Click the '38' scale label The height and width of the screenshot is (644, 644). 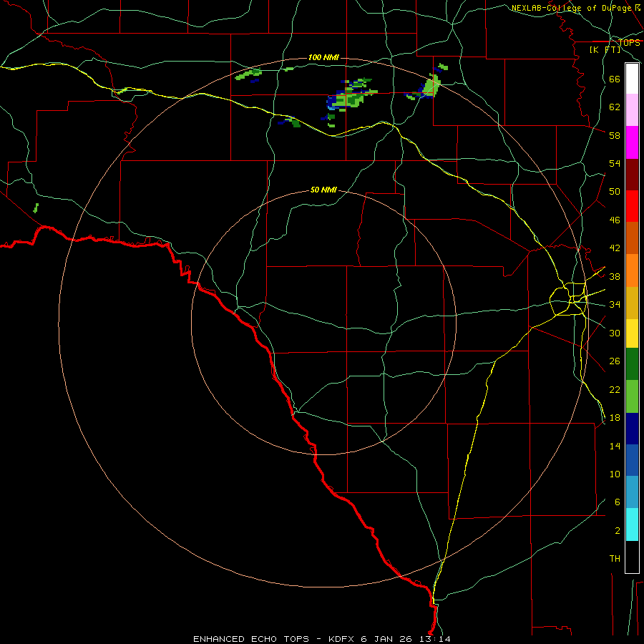click(615, 277)
